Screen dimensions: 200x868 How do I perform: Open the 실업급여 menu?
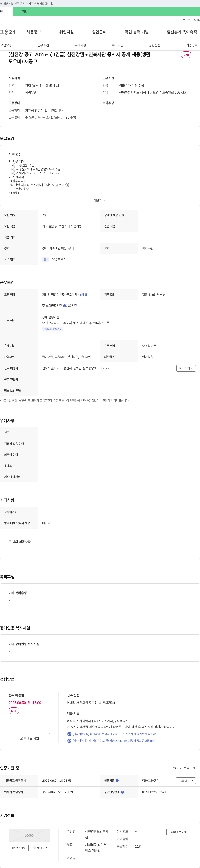pos(99,32)
